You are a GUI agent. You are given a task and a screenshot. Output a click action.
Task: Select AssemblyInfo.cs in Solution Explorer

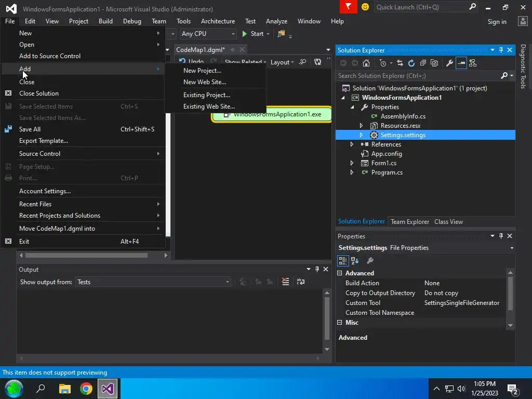tap(403, 116)
